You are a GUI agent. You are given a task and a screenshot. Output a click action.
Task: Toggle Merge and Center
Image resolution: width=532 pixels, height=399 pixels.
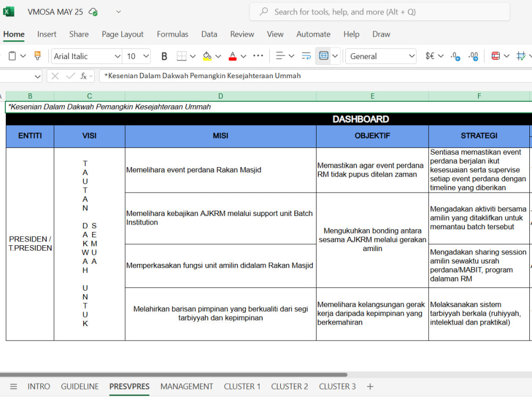[323, 56]
